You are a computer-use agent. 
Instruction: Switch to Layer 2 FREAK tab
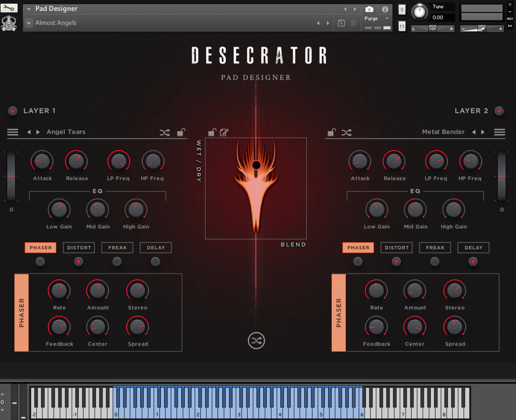pos(435,247)
